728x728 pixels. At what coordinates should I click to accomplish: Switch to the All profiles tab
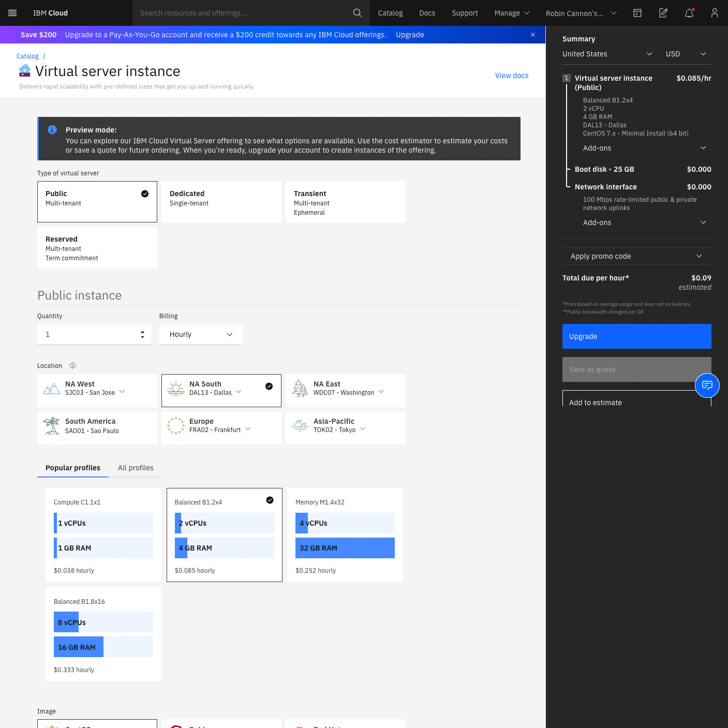[136, 468]
